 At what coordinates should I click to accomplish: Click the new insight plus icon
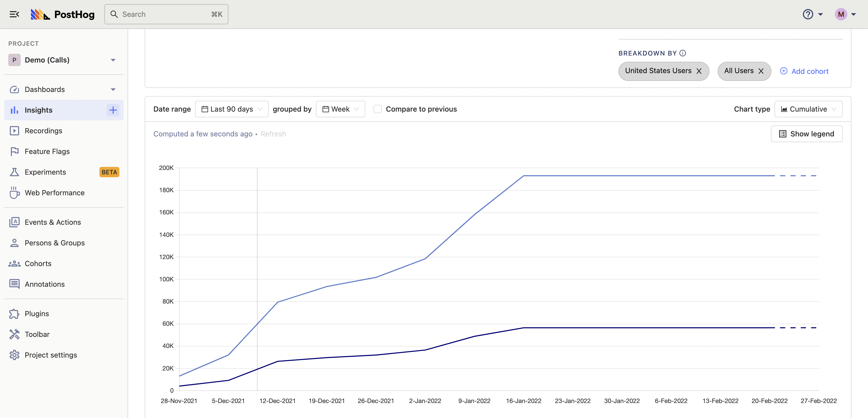(x=113, y=110)
